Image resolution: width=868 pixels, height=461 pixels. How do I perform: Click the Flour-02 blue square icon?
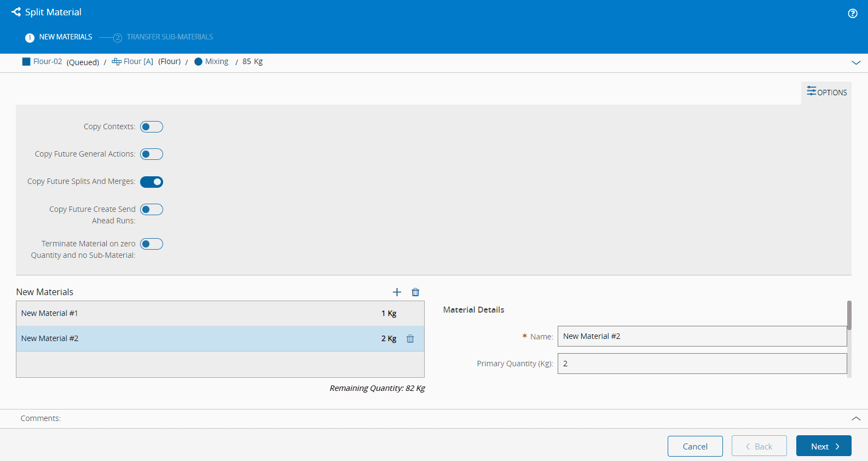(x=26, y=62)
